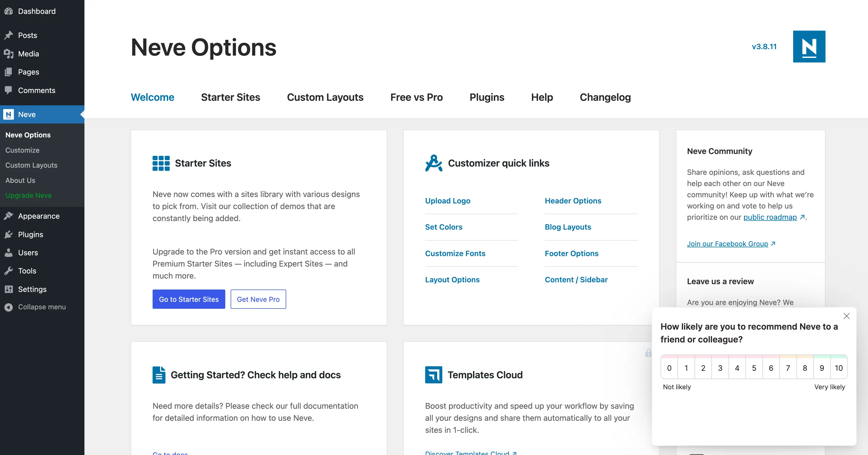Screen dimensions: 868x455
Task: Click Upgrade Neve in sidebar
Action: coord(28,195)
